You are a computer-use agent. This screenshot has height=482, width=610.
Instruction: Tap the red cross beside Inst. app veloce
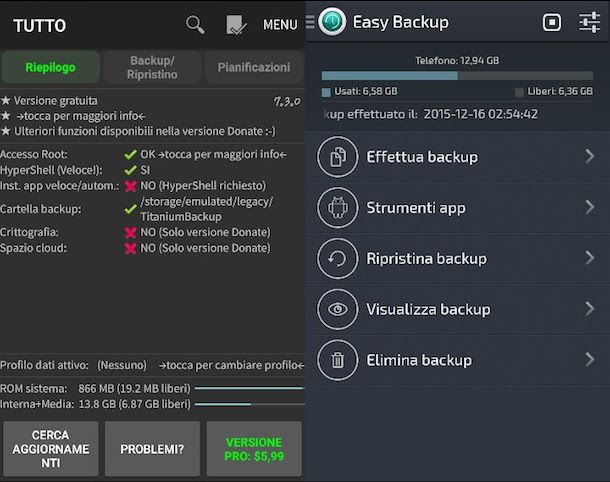[130, 186]
